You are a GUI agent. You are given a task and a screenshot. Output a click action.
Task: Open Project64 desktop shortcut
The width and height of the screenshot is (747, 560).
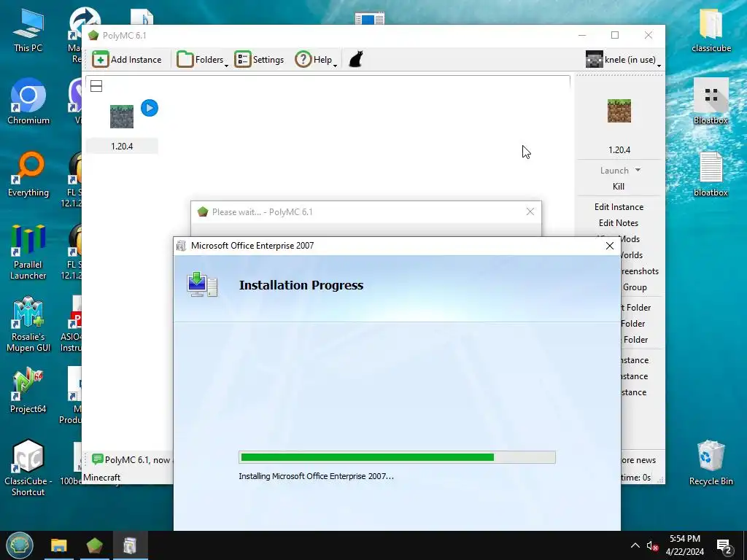[28, 391]
